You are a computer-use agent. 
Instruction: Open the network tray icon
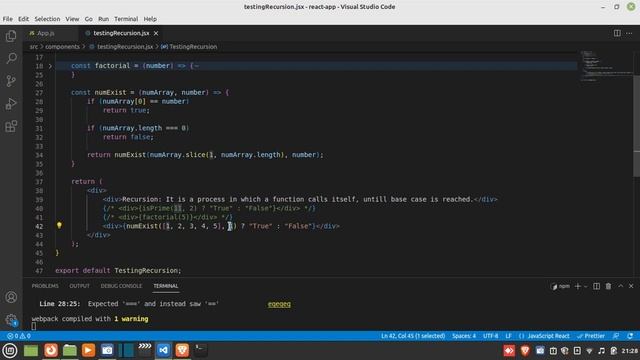[x=589, y=351]
